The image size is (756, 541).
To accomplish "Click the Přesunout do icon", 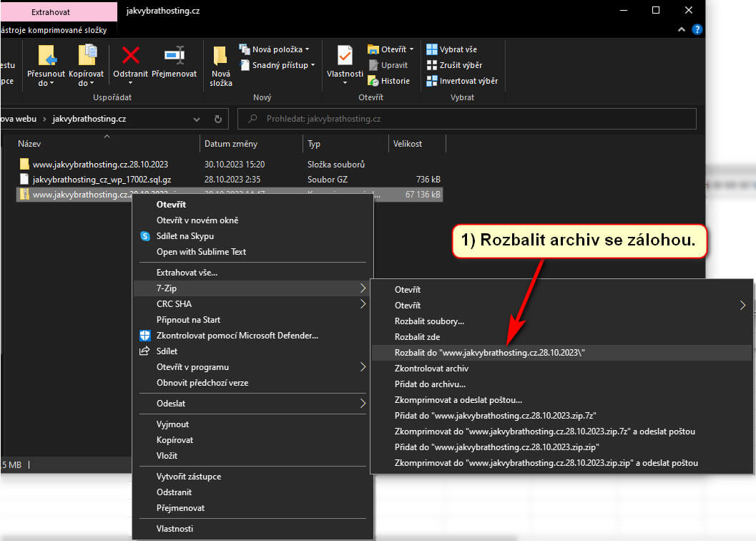I will (x=46, y=56).
